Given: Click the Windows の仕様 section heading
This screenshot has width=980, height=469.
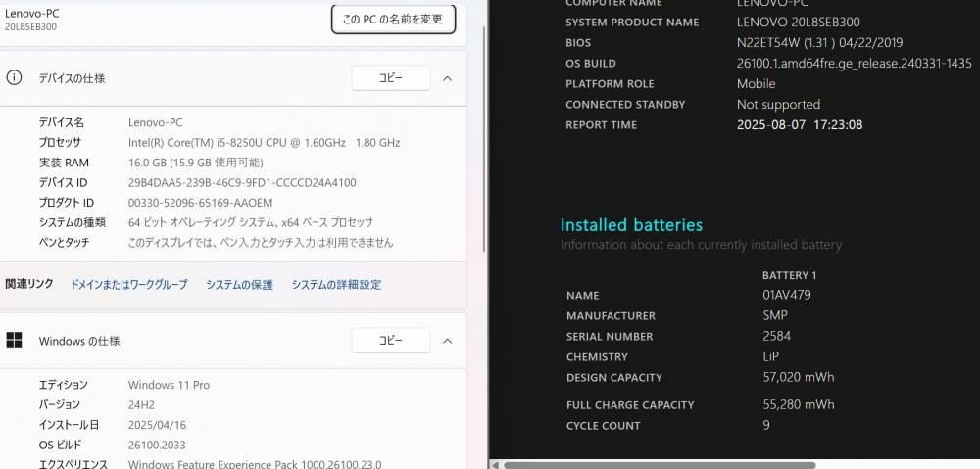Looking at the screenshot, I should pos(79,341).
